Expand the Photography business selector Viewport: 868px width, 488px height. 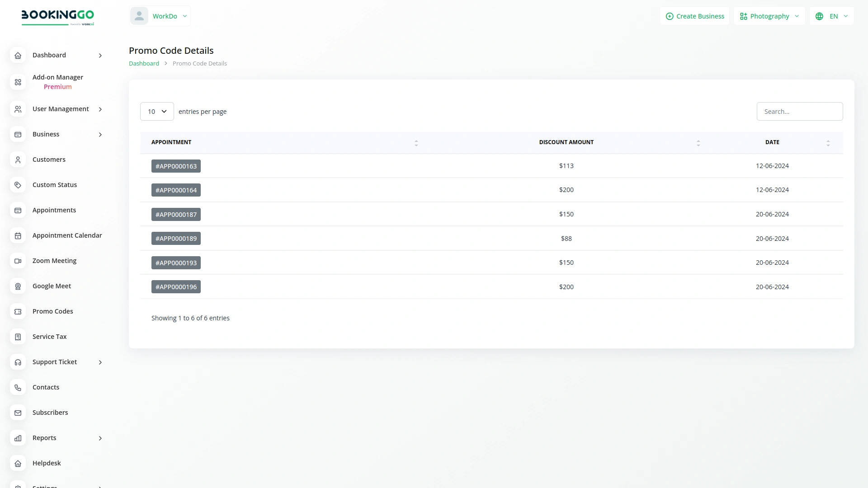pos(769,16)
